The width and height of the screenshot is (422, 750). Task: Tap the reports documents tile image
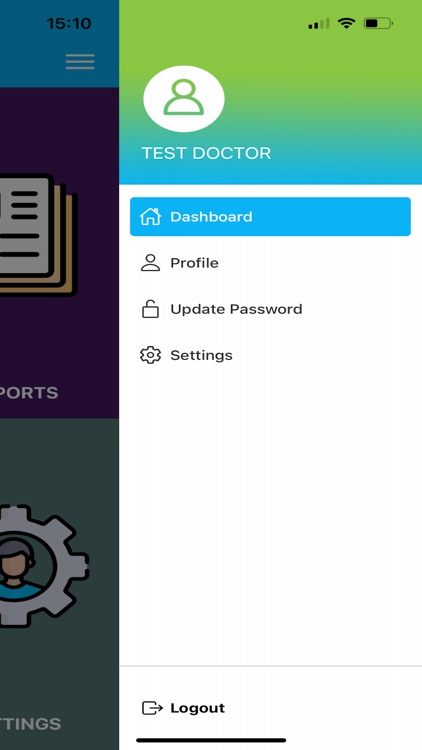coord(38,235)
